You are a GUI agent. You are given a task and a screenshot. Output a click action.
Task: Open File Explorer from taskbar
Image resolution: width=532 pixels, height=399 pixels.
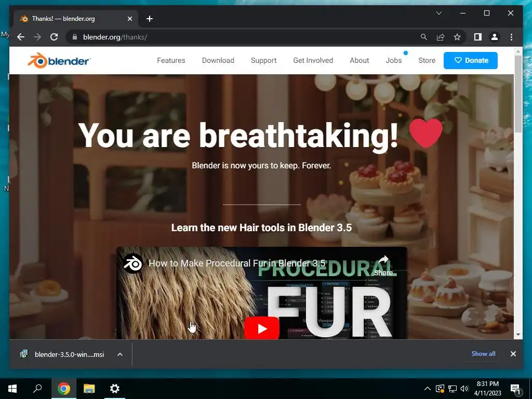[x=89, y=389]
